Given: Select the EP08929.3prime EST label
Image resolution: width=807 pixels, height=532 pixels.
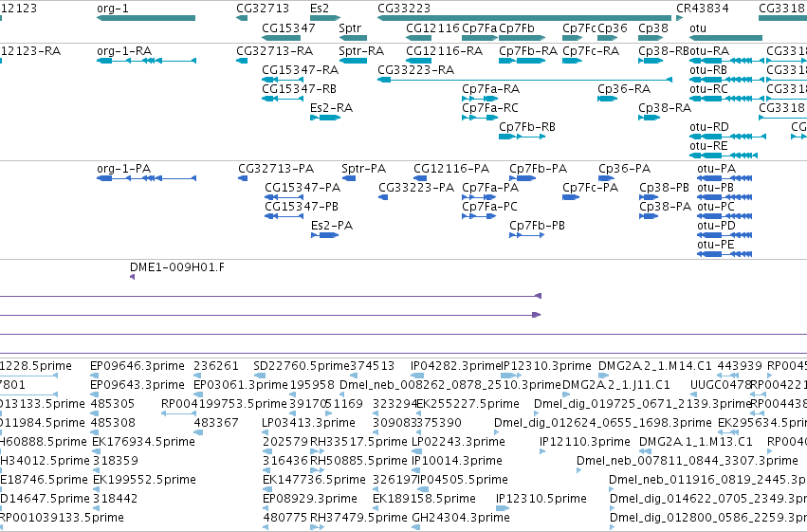Looking at the screenshot, I should tap(310, 499).
